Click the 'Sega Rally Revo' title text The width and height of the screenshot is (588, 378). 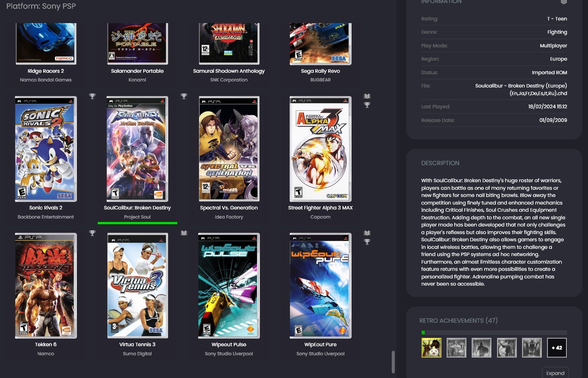coord(321,71)
